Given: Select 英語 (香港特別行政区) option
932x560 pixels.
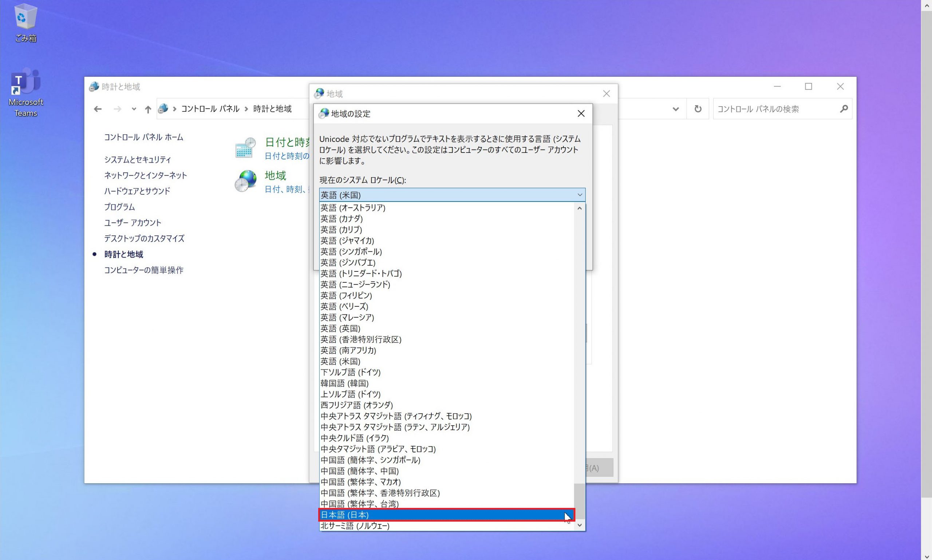Looking at the screenshot, I should pyautogui.click(x=447, y=339).
